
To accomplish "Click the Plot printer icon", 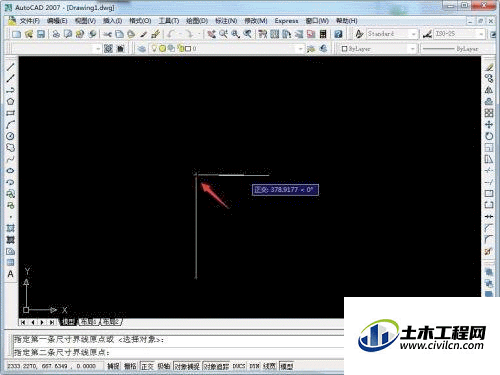I will pos(56,34).
